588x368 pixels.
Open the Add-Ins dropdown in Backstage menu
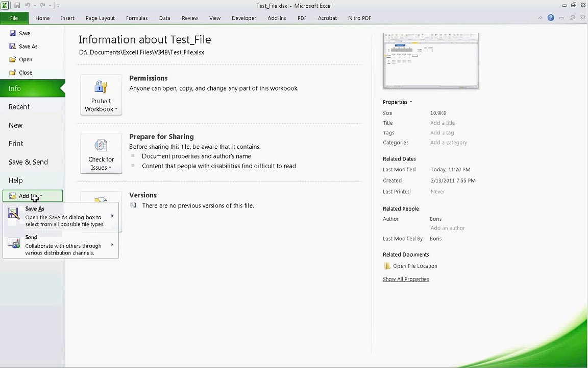tap(33, 196)
